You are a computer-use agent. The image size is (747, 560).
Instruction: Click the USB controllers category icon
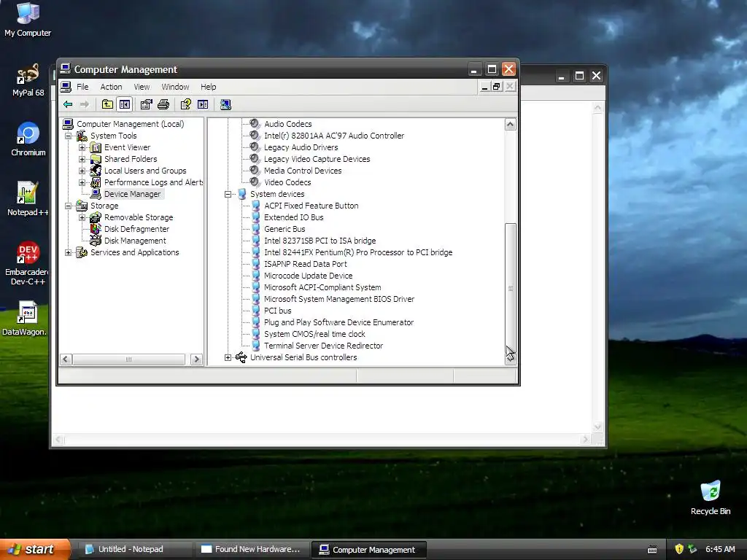coord(241,357)
